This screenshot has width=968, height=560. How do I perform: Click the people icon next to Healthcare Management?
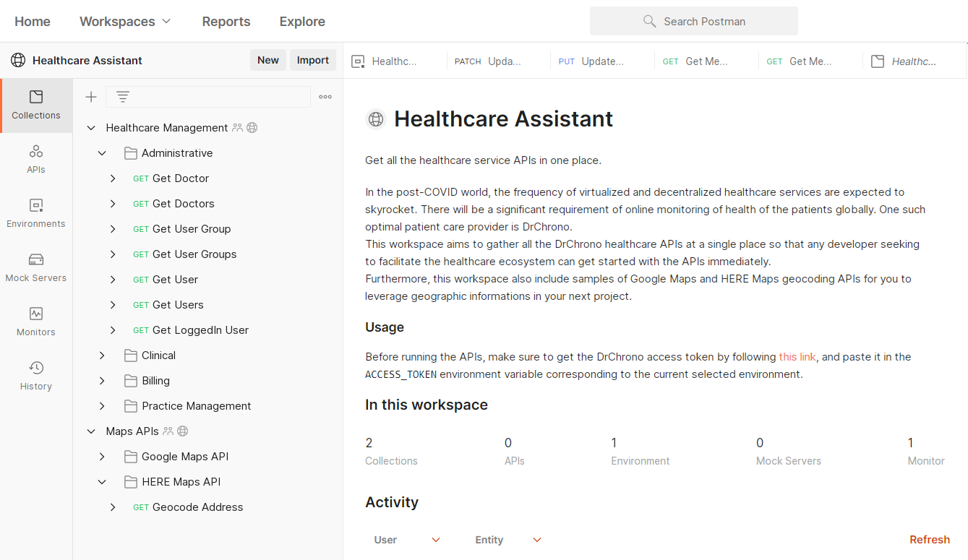[x=237, y=128]
